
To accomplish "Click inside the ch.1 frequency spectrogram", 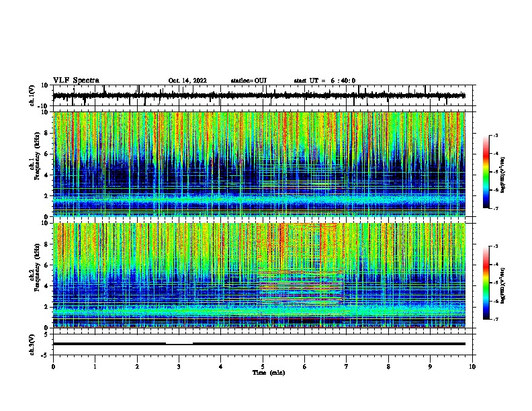I will 259,164.
